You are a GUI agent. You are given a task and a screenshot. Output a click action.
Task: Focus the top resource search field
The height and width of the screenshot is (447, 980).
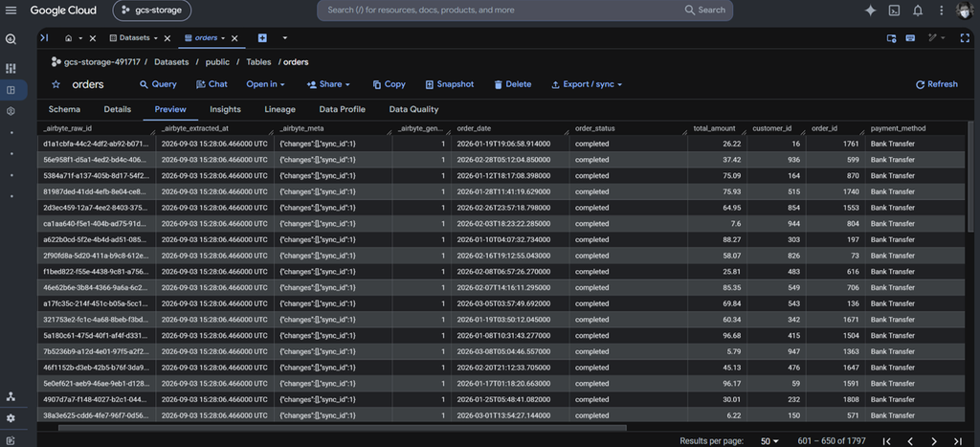[x=500, y=10]
